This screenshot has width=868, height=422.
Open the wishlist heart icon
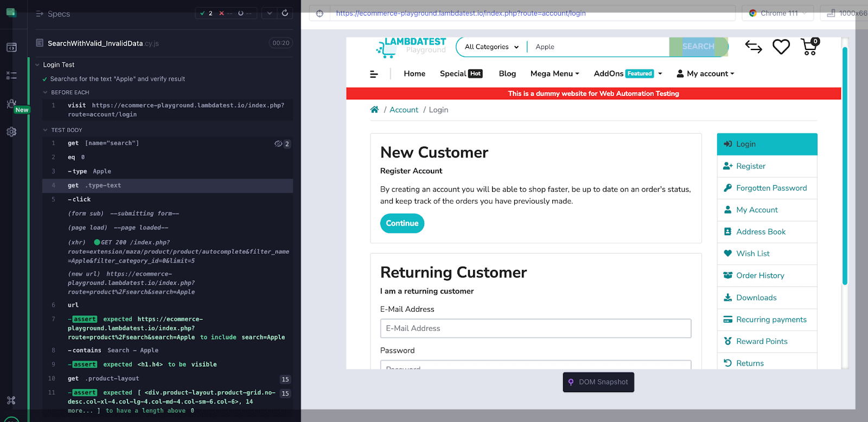(x=781, y=47)
